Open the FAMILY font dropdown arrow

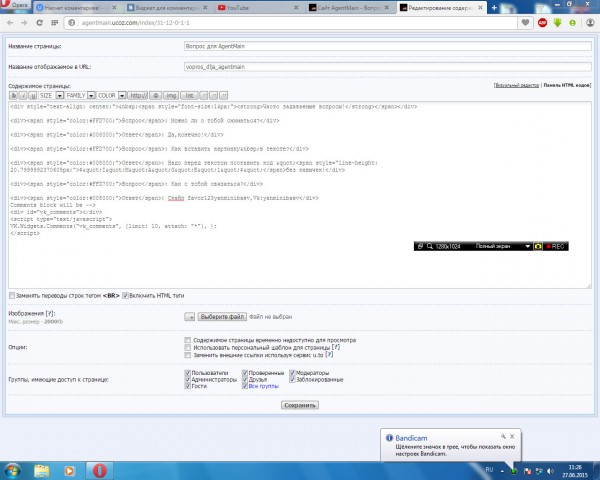point(91,95)
